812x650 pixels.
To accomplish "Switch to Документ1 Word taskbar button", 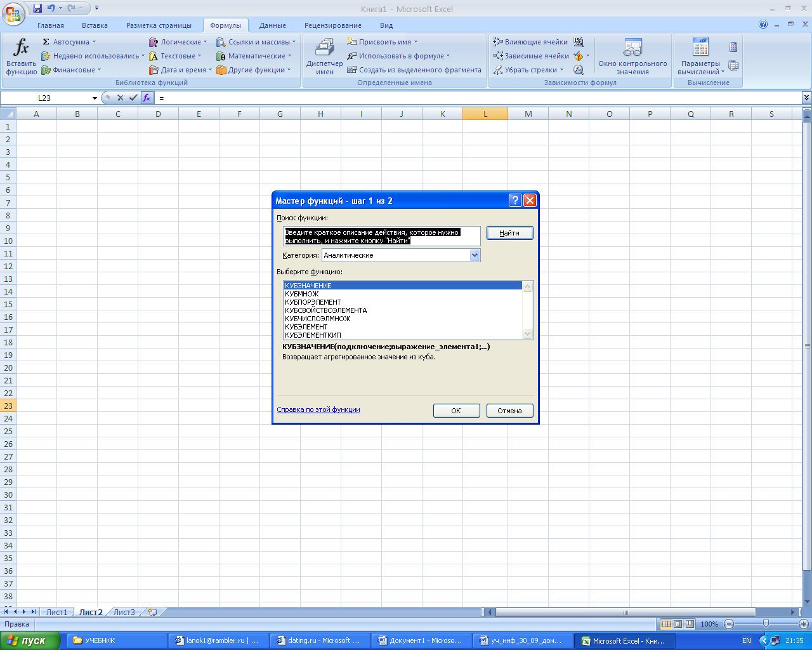I will 421,640.
